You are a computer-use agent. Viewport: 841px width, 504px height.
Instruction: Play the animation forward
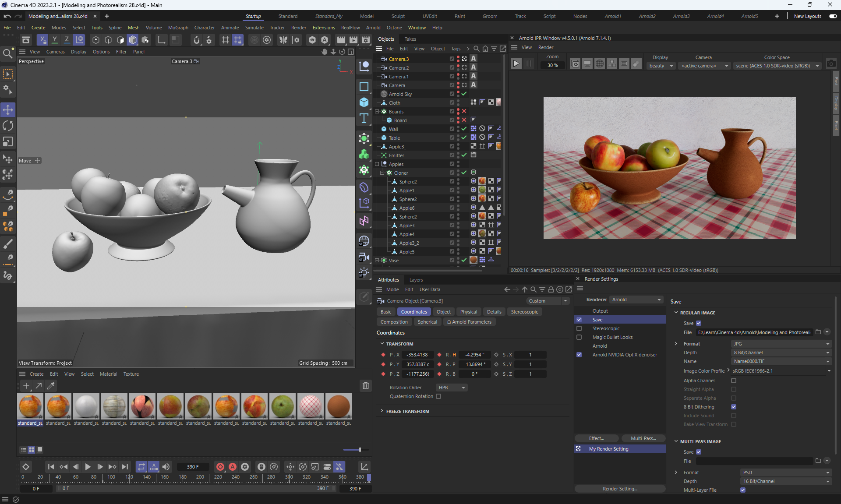88,467
